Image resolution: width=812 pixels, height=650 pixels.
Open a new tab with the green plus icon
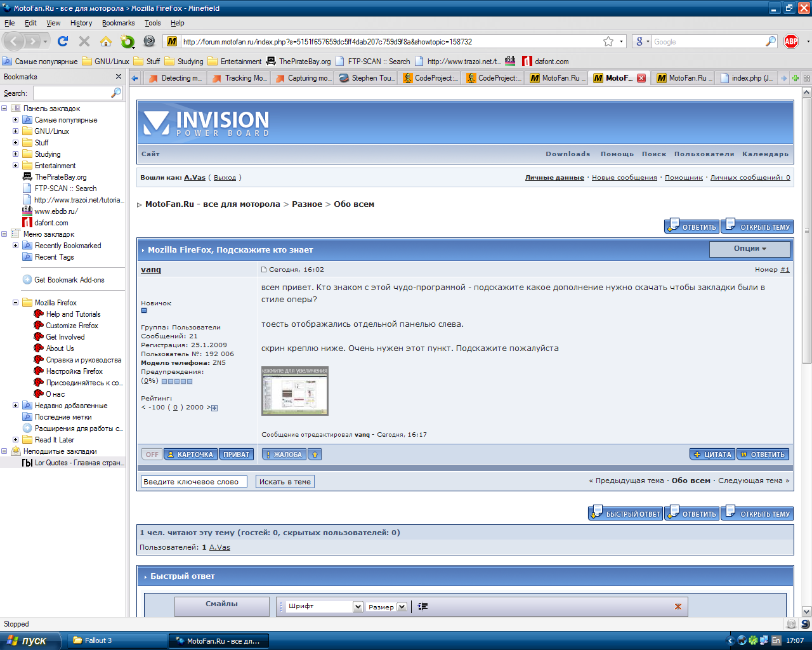tap(796, 78)
